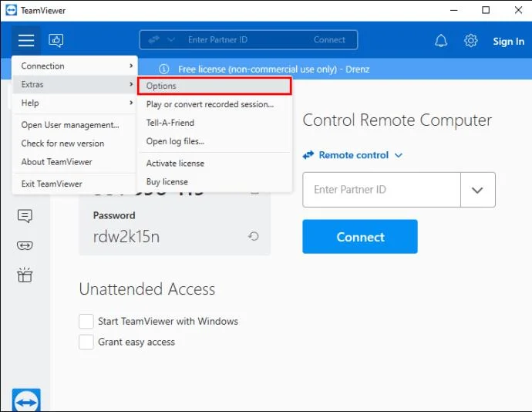Click the password rdw2k15n text
Screen dimensions: 532x412
(126, 237)
